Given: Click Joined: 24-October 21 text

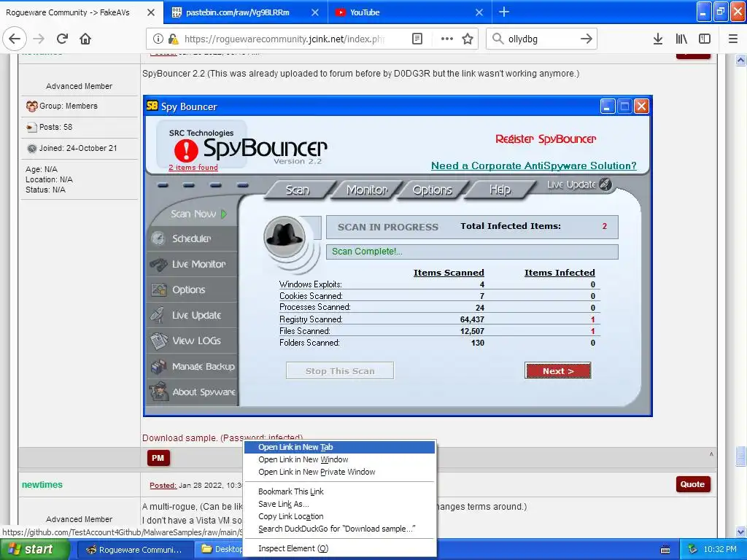Looking at the screenshot, I should pyautogui.click(x=78, y=148).
